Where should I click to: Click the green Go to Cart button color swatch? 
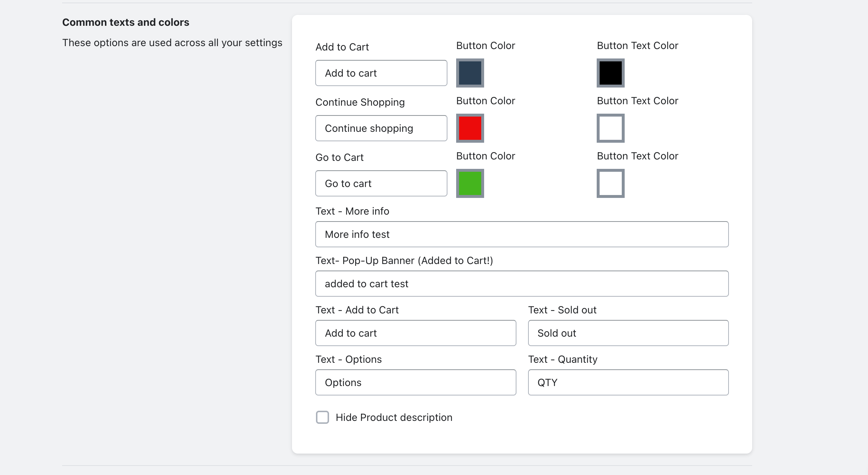point(470,183)
